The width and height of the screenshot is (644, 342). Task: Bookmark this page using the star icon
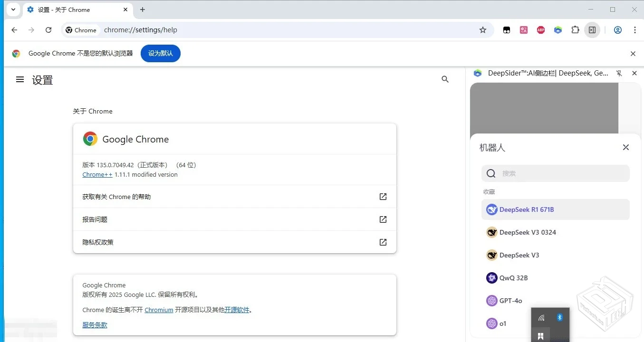click(x=483, y=29)
